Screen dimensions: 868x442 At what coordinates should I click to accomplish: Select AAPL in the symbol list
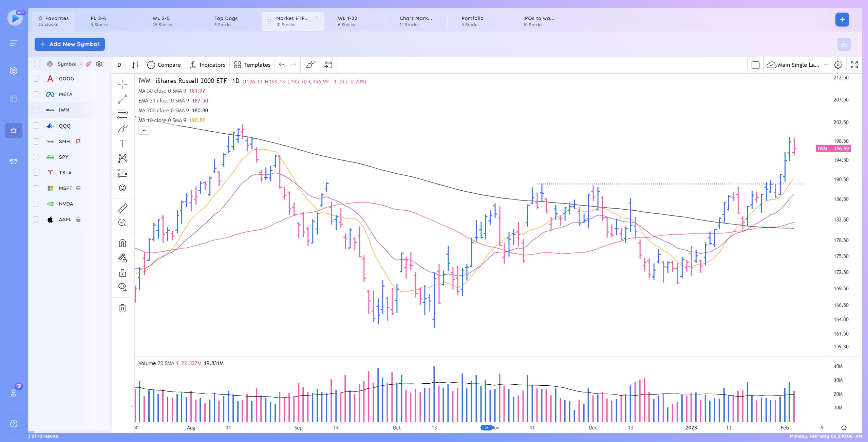tap(65, 219)
